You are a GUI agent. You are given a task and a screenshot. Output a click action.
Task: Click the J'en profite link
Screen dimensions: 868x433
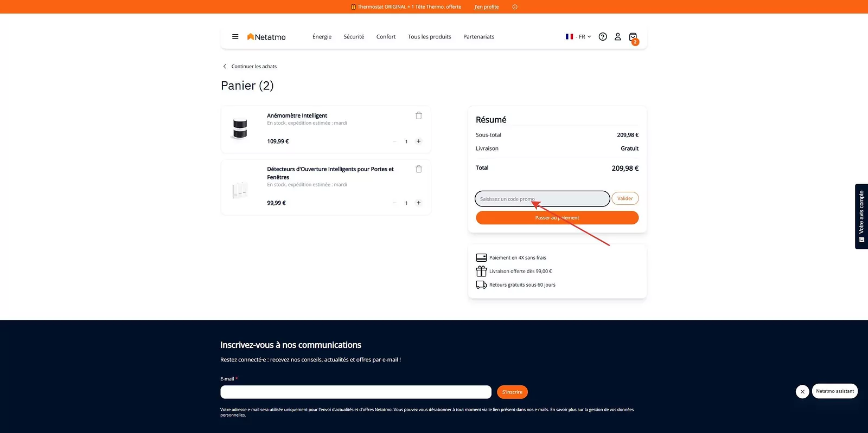(487, 7)
